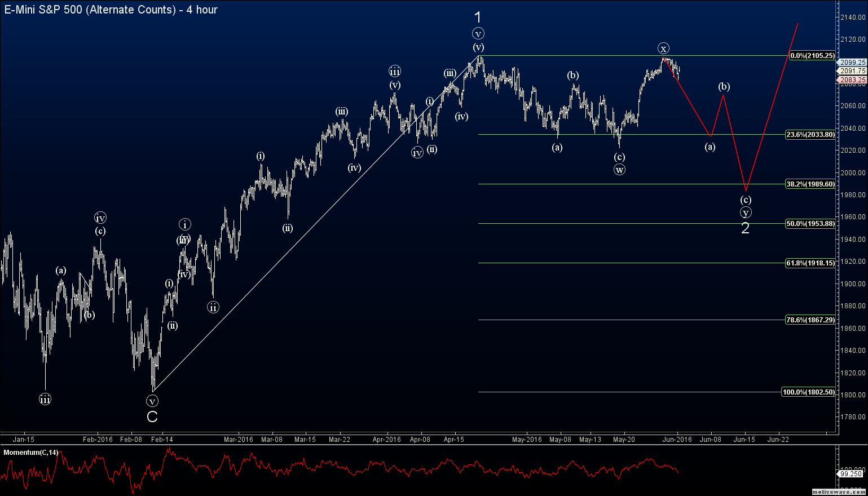The image size is (868, 496).
Task: Click the Momentum(C,14) study label
Action: [x=30, y=453]
